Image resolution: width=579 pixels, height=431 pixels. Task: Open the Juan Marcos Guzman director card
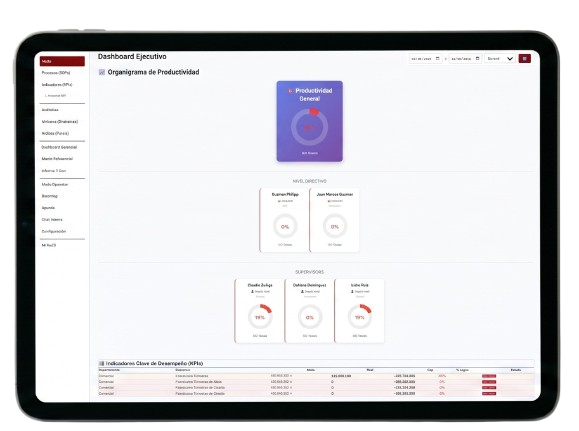click(335, 220)
